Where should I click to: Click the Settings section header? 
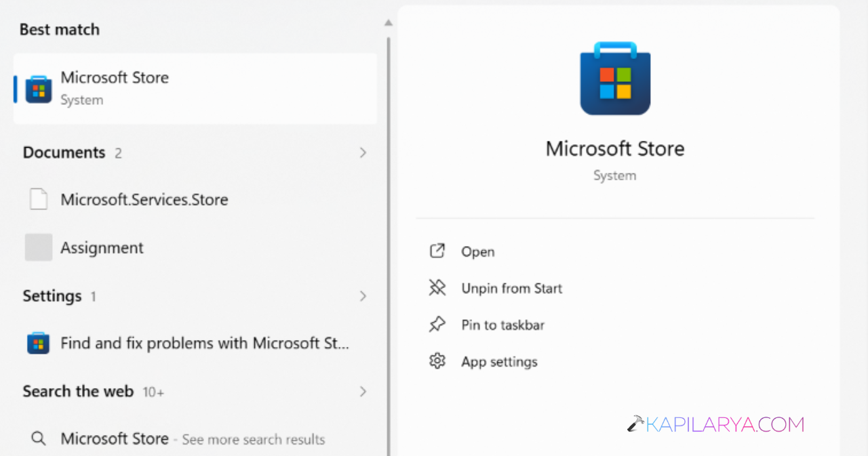[52, 296]
